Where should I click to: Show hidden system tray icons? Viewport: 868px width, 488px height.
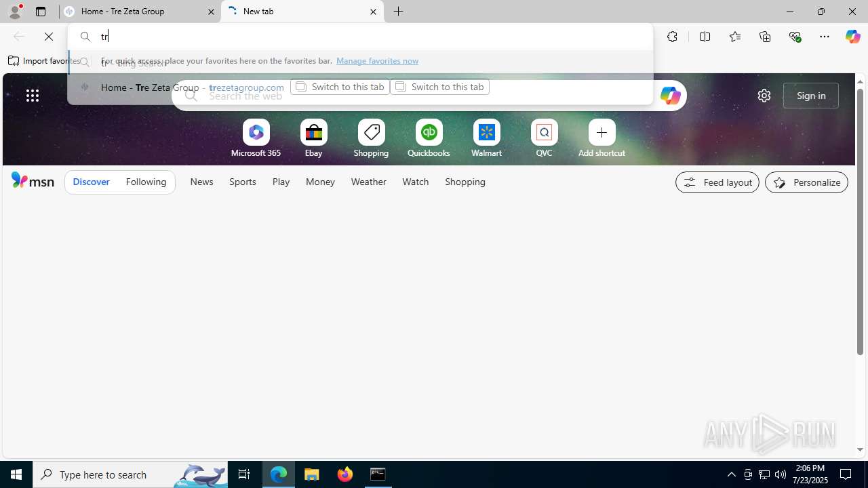(x=731, y=474)
